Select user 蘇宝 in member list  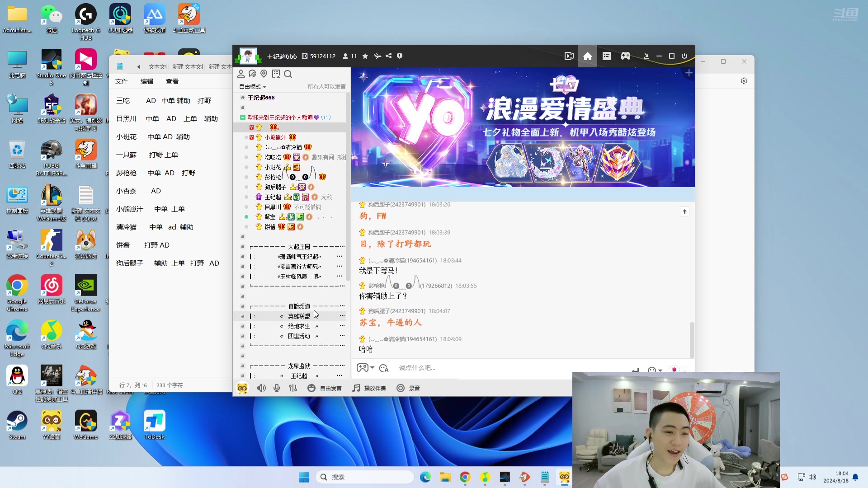point(270,217)
